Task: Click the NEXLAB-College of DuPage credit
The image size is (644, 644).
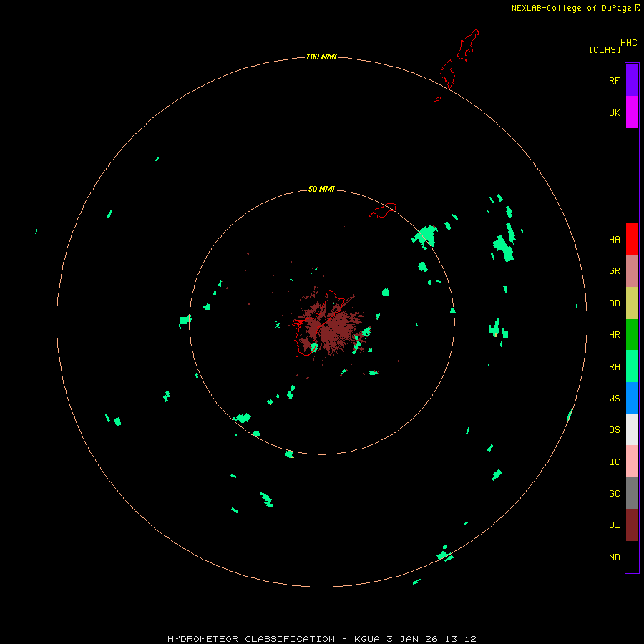Action: (571, 8)
